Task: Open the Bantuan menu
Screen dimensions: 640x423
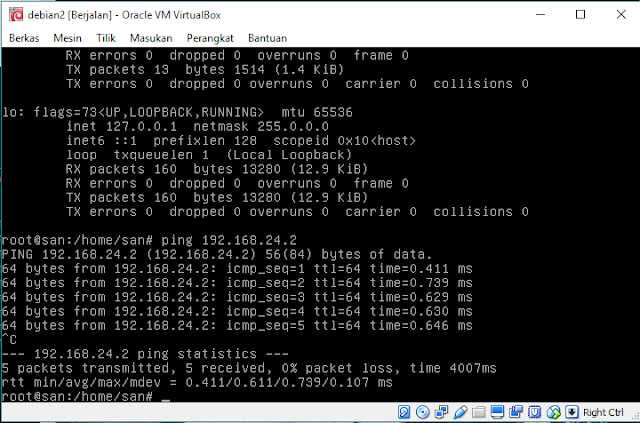Action: (x=267, y=38)
